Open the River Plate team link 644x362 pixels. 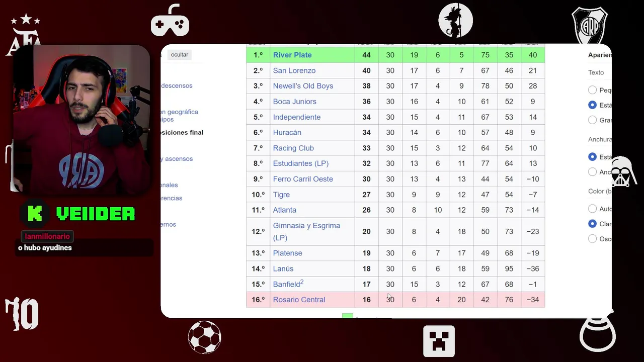[x=292, y=55]
